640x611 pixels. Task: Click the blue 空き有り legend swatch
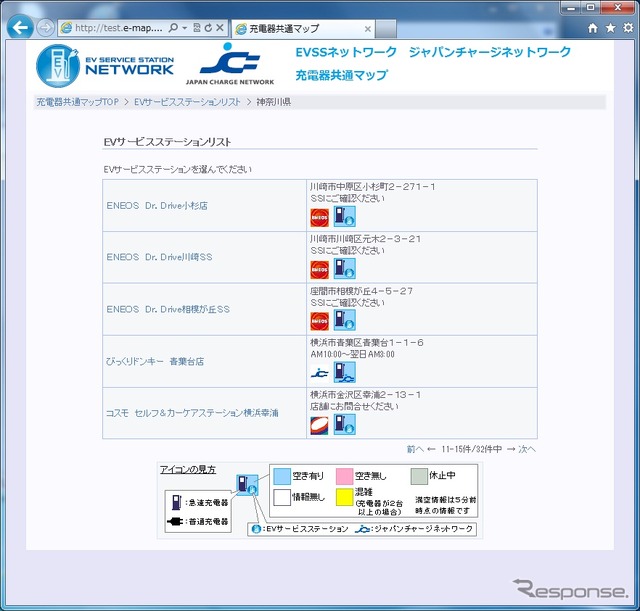[282, 476]
